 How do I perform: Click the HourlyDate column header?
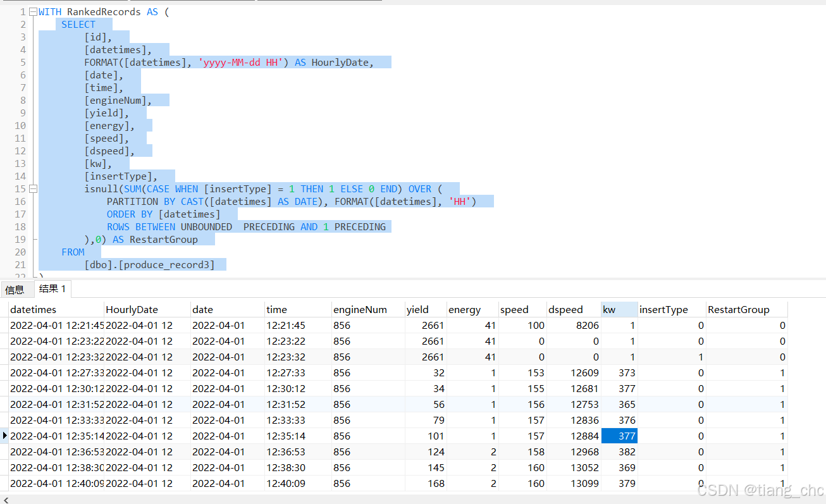(x=147, y=310)
